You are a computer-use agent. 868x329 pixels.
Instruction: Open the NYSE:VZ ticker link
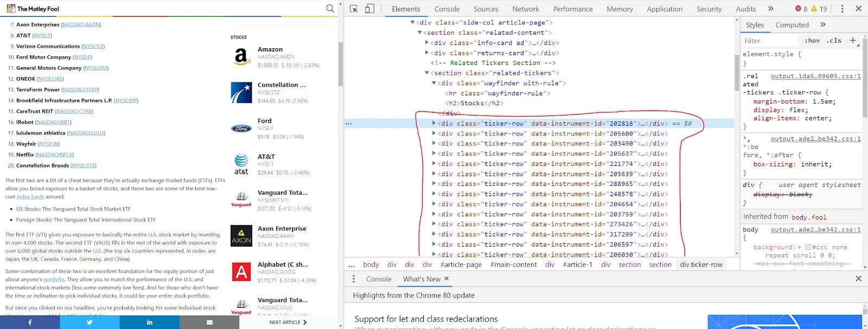coord(93,46)
